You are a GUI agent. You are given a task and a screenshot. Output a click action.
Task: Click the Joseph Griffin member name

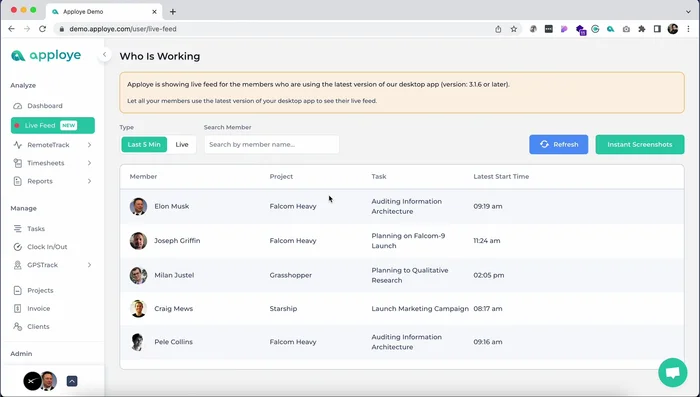(x=177, y=241)
